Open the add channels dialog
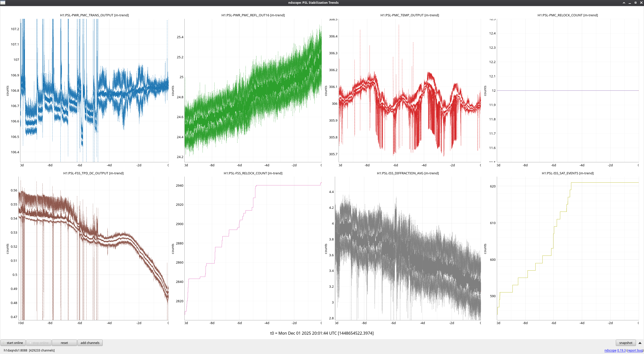The image size is (644, 354). pyautogui.click(x=90, y=343)
